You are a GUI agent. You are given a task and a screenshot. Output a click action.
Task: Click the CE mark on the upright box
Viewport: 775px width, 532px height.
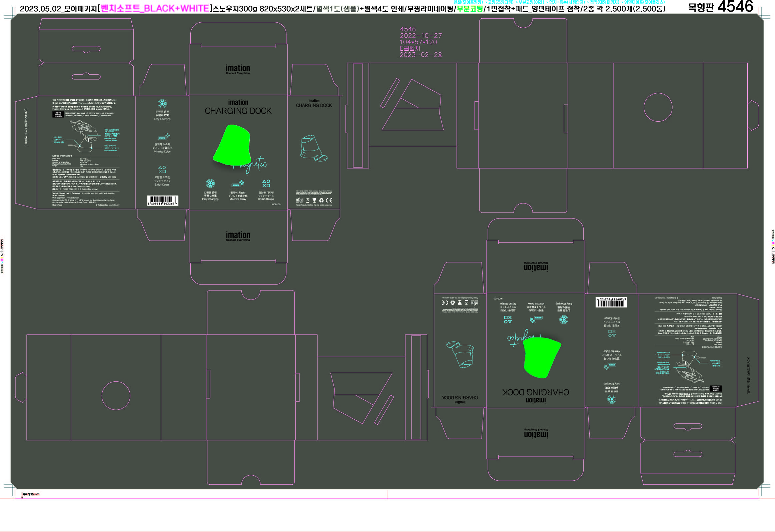point(329,200)
